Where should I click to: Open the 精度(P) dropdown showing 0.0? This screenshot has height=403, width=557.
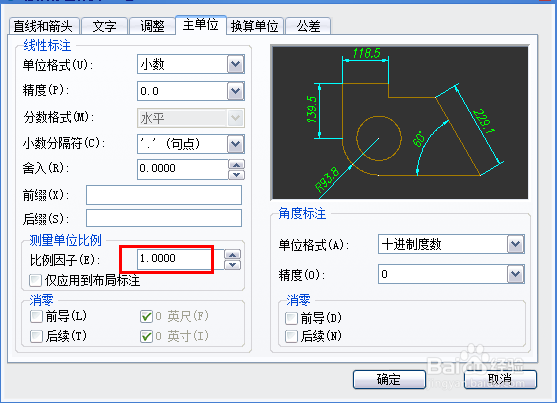point(191,91)
